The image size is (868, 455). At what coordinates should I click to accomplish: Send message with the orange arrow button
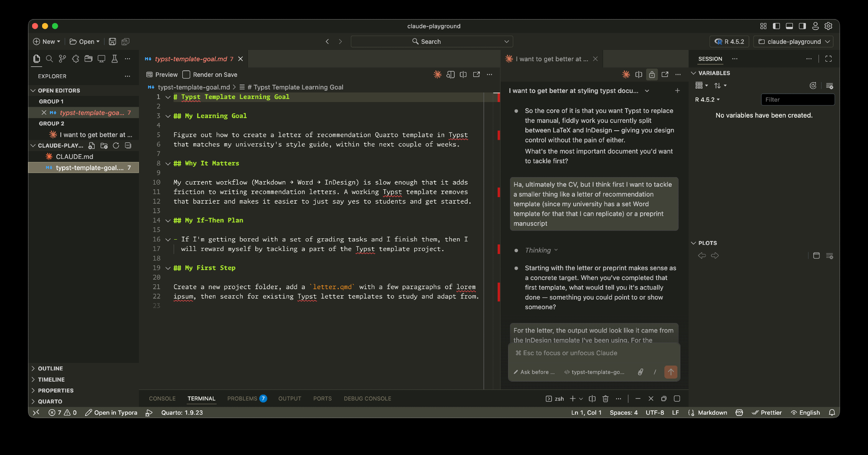[x=670, y=372]
